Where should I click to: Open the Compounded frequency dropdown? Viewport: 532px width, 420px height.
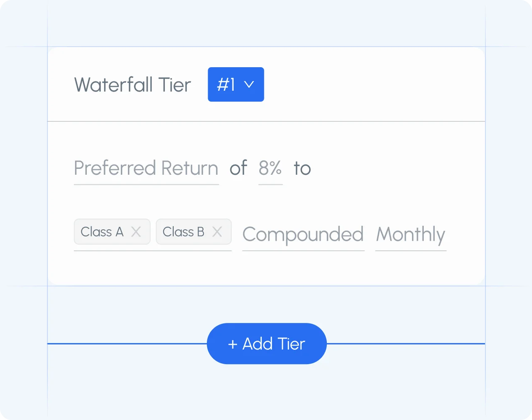click(x=303, y=235)
